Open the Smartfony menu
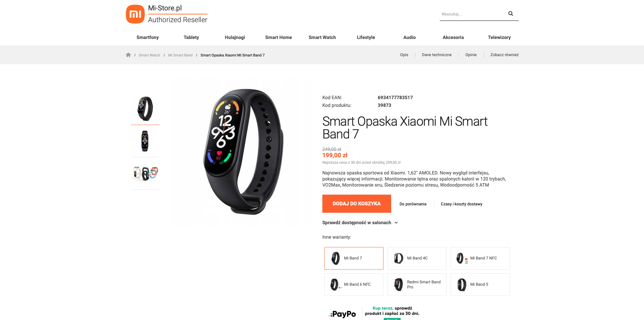 tap(147, 37)
